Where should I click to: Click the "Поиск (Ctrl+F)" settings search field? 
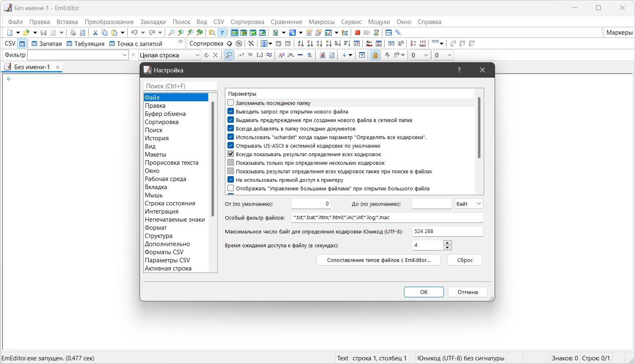point(180,86)
